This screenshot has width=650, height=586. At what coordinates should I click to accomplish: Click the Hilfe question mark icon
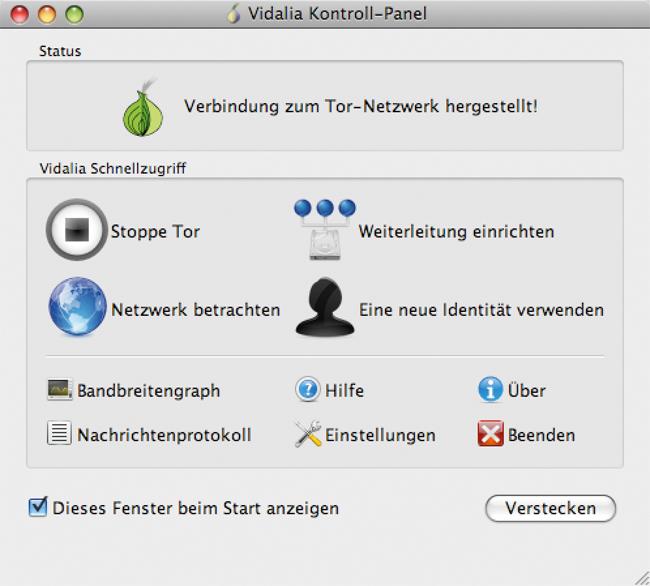click(307, 389)
